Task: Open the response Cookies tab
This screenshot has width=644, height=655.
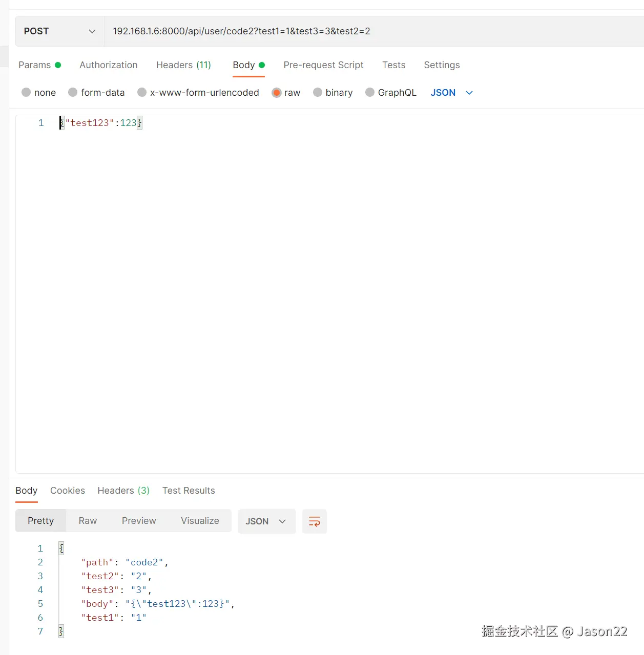Action: click(68, 491)
